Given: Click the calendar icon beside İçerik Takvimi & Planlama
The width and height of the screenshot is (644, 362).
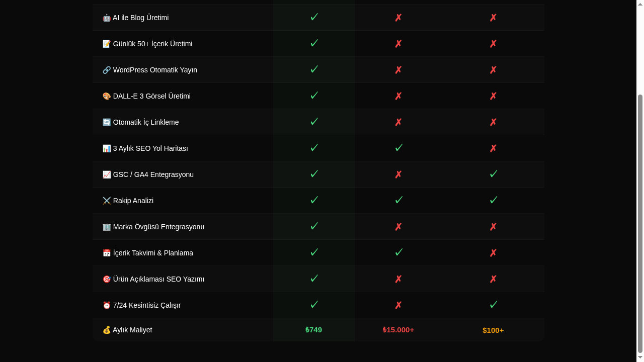Looking at the screenshot, I should pos(107,253).
